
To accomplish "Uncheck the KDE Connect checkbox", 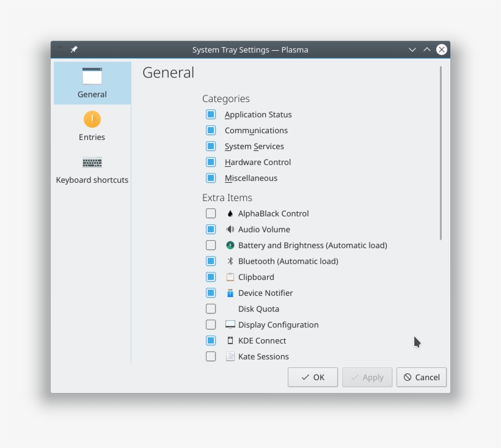I will coord(211,340).
